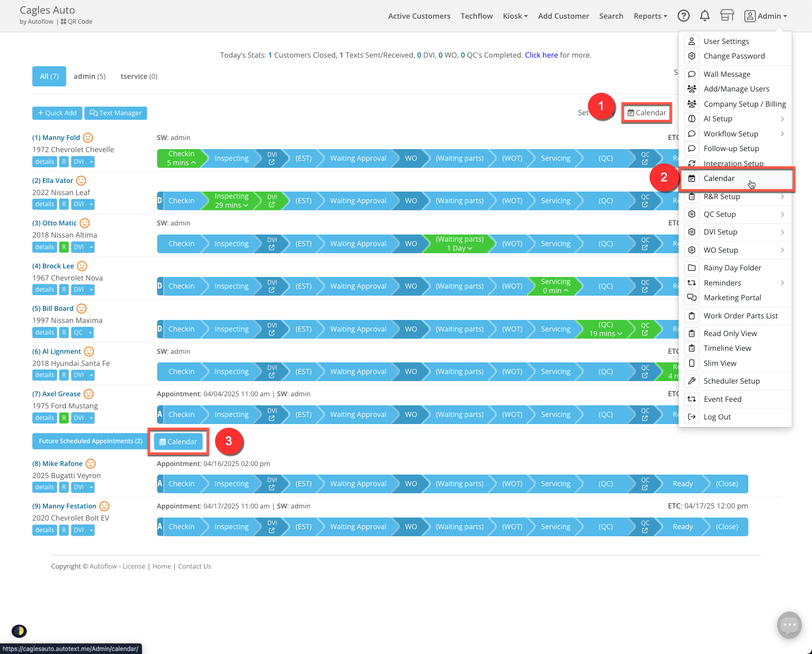Open DVI dropdown arrow for Manny Fold
The height and width of the screenshot is (654, 812).
[91, 162]
